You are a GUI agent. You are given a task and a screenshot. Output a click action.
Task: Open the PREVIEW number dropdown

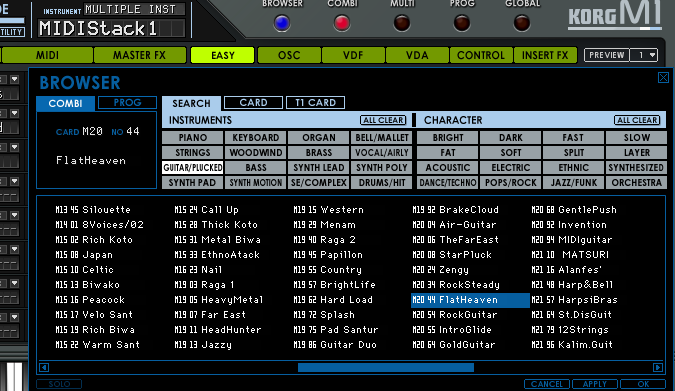pos(644,55)
